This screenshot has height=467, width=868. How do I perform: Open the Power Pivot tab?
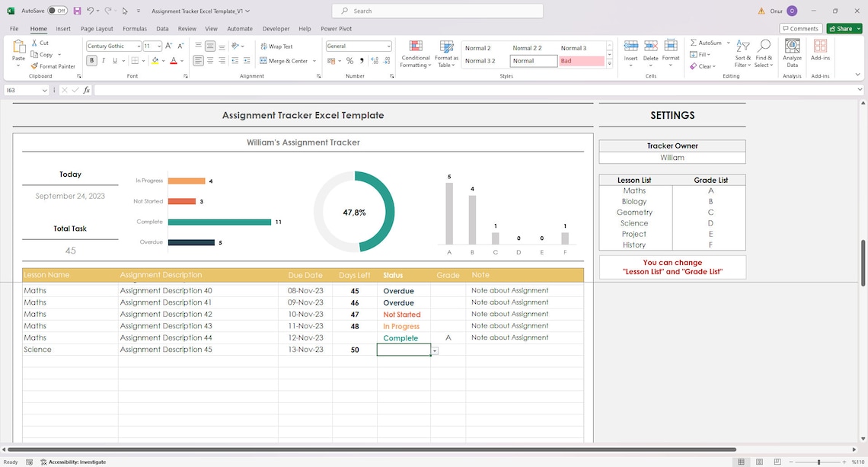point(336,28)
